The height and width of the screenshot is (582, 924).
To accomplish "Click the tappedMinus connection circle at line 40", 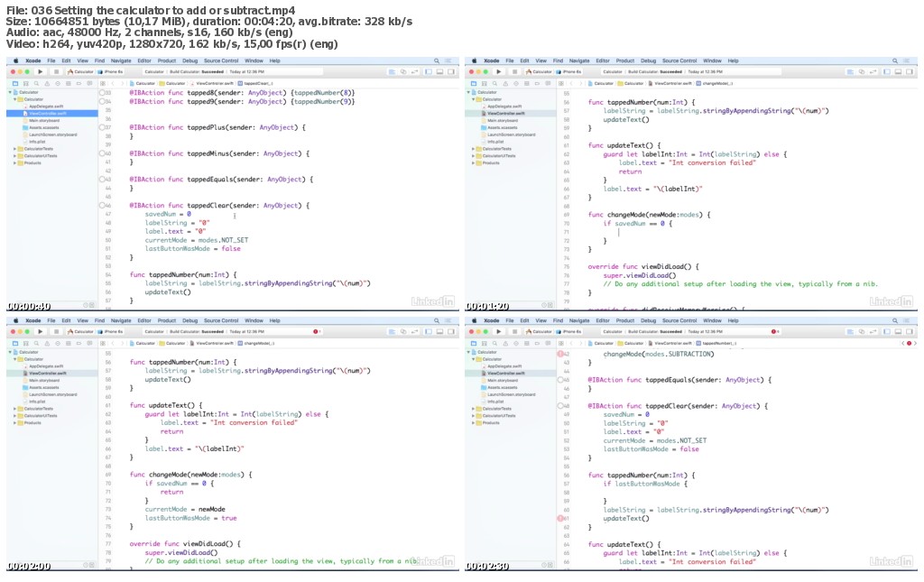I will 102,153.
